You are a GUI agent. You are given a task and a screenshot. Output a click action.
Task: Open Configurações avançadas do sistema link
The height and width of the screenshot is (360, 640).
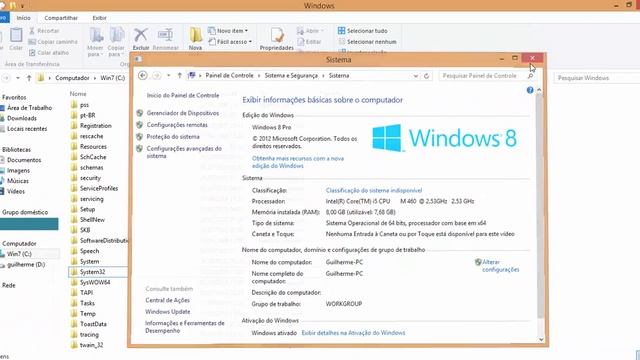(184, 152)
